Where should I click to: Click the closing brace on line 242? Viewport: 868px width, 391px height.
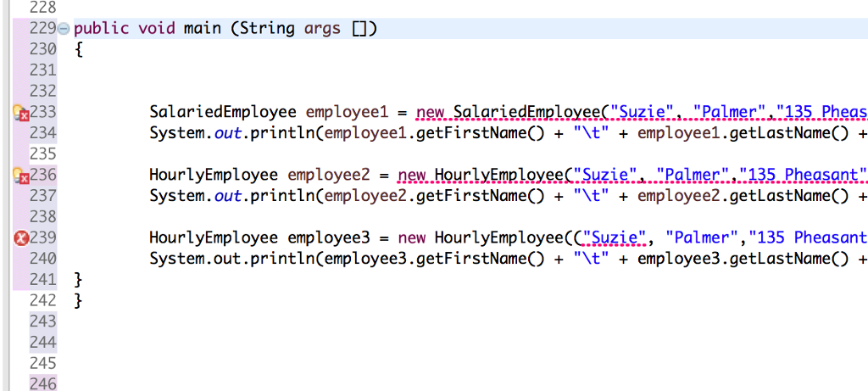pyautogui.click(x=78, y=301)
